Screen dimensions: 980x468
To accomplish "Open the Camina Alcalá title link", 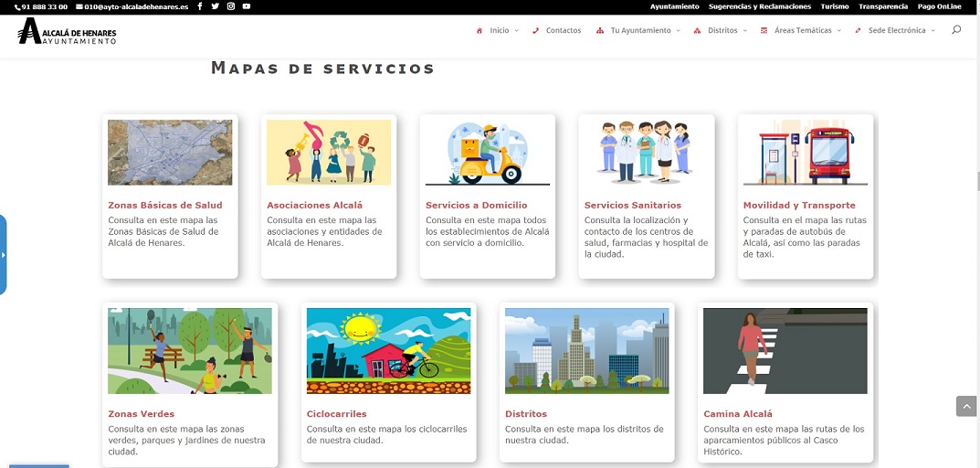I will point(738,414).
